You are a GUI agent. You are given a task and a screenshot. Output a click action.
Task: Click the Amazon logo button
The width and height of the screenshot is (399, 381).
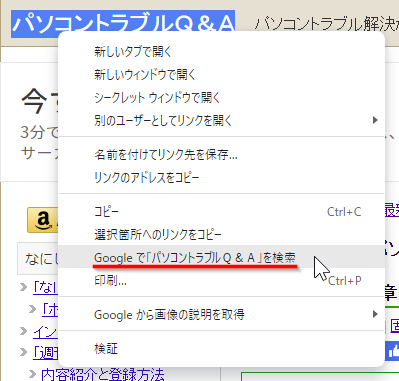[43, 220]
